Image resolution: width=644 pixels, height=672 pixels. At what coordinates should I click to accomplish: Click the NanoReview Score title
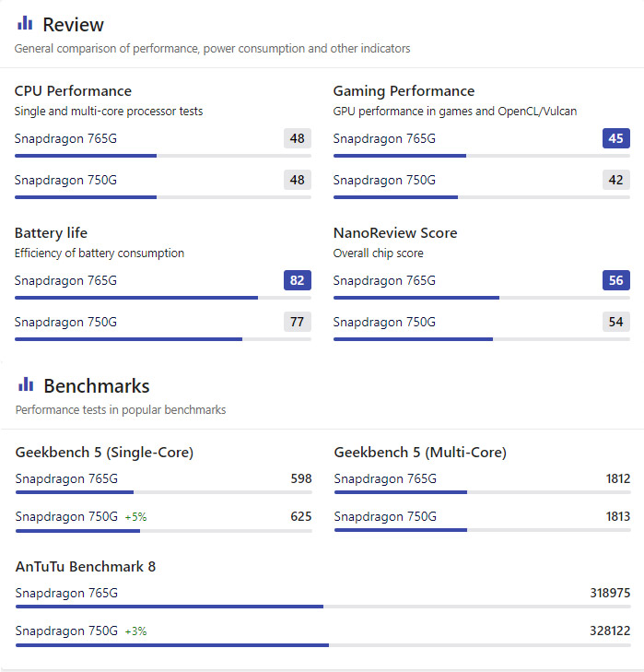395,232
